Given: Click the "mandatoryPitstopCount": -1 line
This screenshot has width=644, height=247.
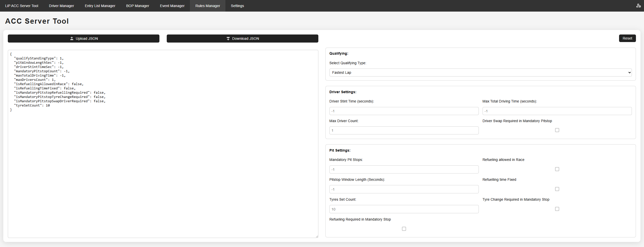Looking at the screenshot, I should (42, 71).
